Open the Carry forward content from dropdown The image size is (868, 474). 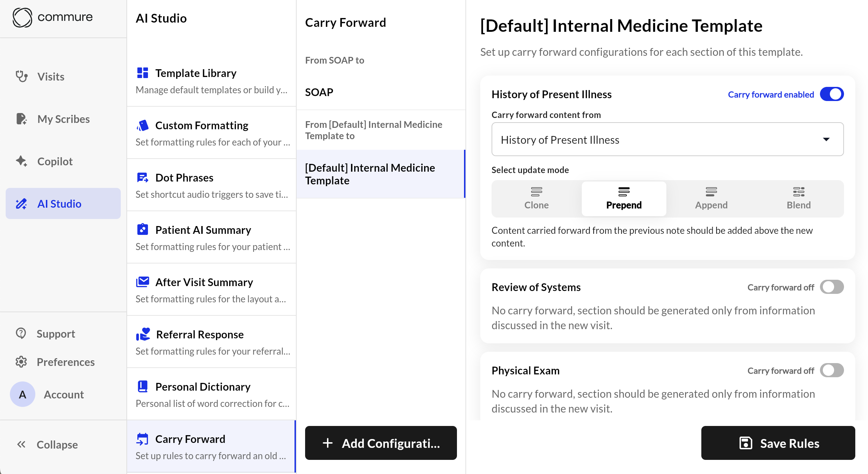click(667, 140)
